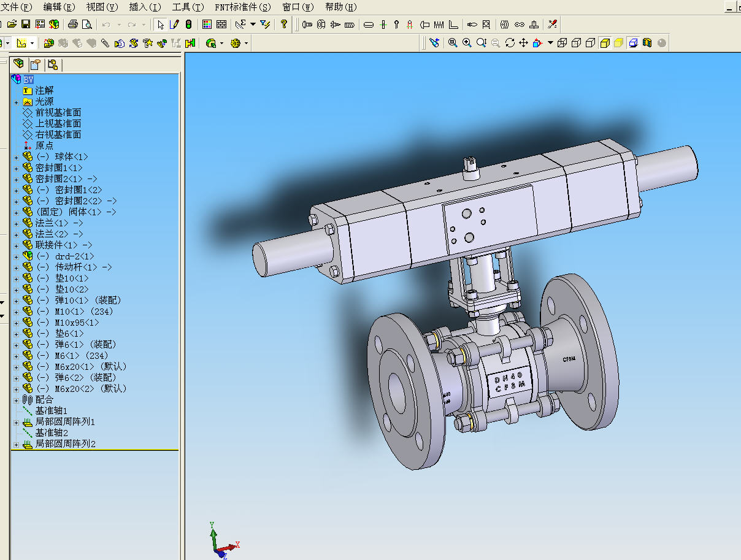Select the Rotate View icon
This screenshot has width=741, height=560.
(x=510, y=43)
